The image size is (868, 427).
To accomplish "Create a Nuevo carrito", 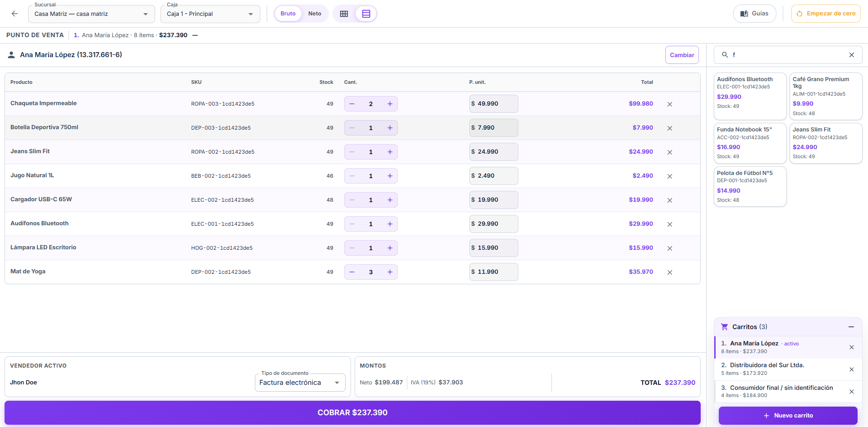I will (788, 416).
